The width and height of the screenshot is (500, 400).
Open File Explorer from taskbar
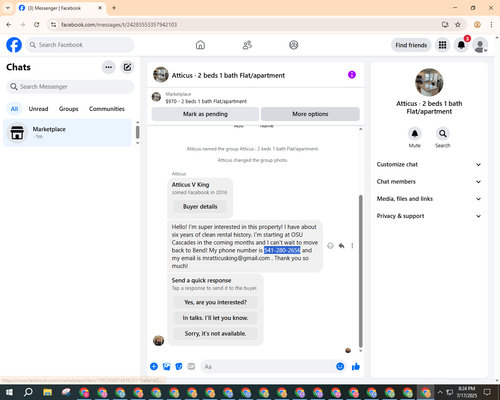[x=48, y=392]
